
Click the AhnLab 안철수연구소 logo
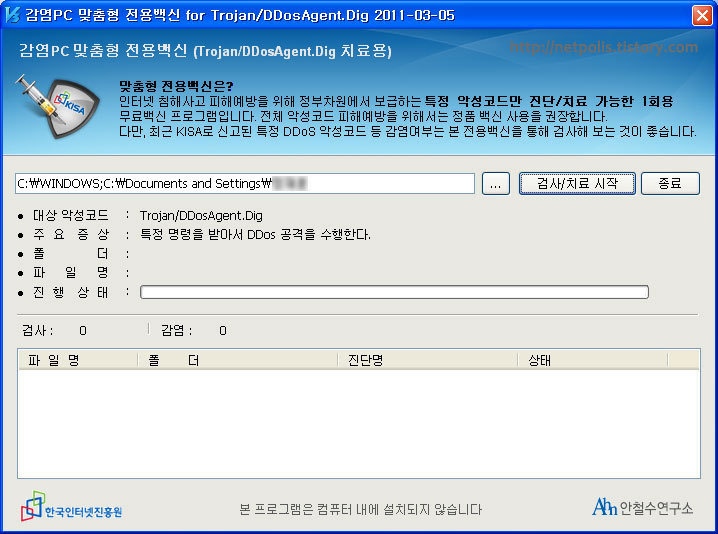click(642, 507)
